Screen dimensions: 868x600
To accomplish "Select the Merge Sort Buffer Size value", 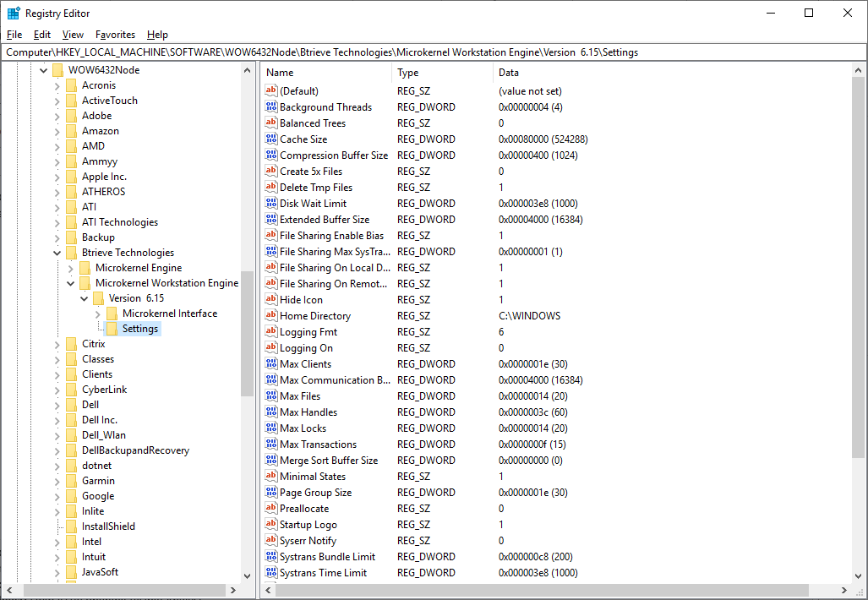I will coord(329,460).
